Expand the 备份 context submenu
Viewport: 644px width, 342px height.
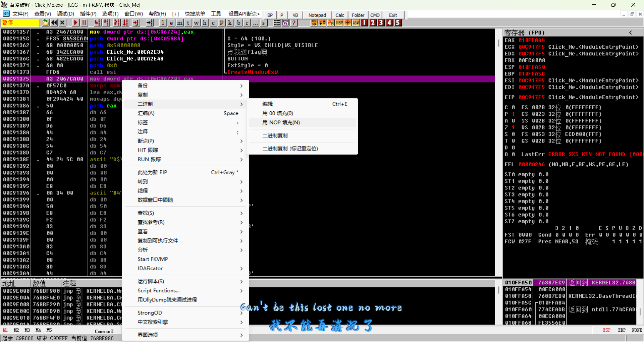coord(185,85)
